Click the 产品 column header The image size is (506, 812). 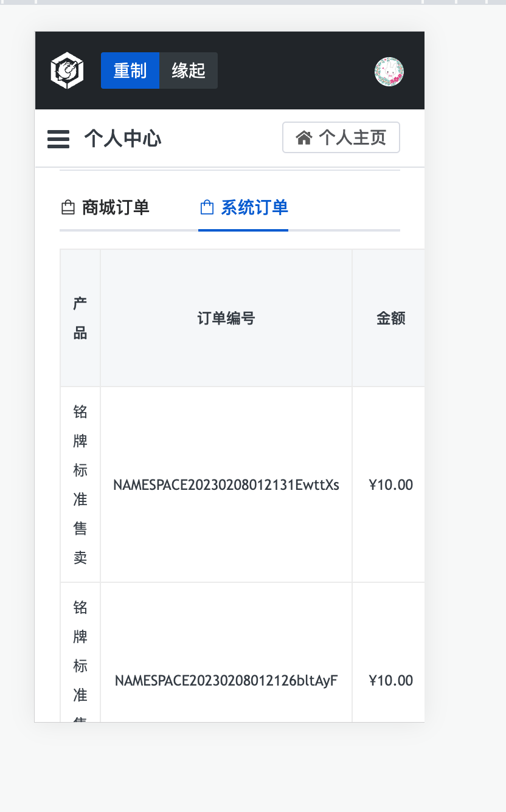[80, 318]
